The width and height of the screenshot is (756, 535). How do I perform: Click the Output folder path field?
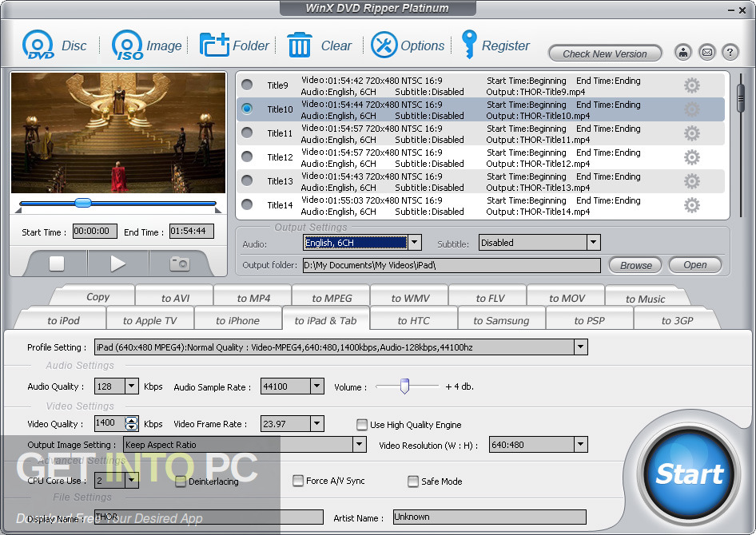coord(452,265)
